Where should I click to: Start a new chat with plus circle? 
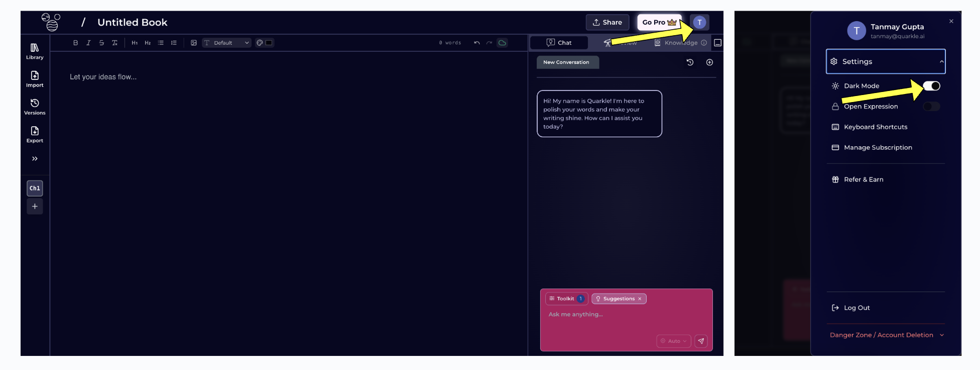pos(709,62)
